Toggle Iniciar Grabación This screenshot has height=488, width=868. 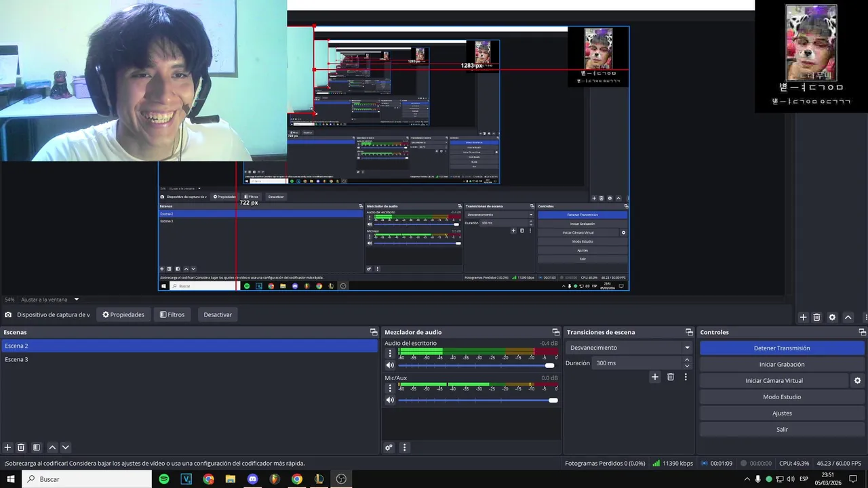coord(782,365)
